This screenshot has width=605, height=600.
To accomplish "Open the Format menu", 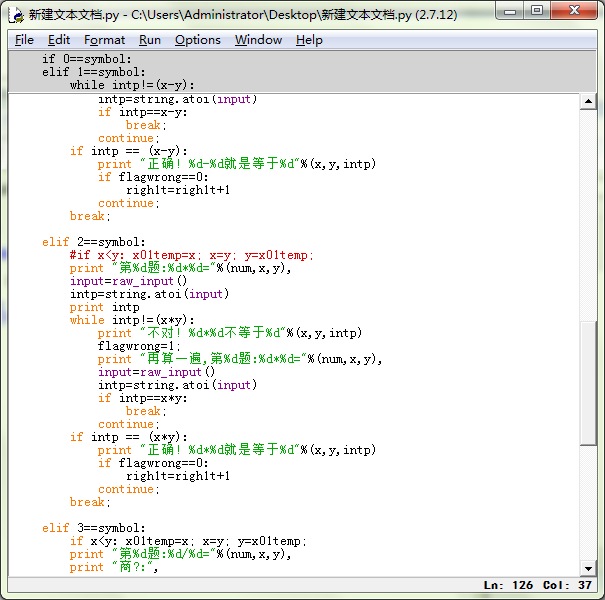I will pos(105,40).
